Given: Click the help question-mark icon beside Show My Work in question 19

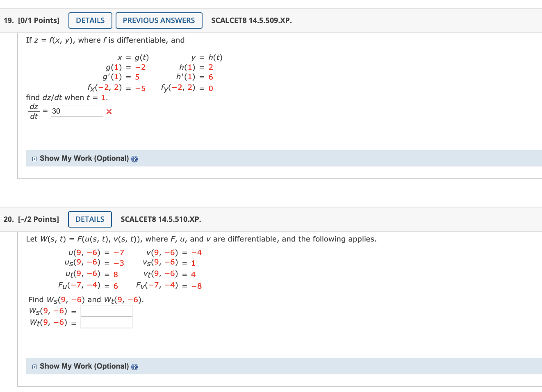Looking at the screenshot, I should tap(134, 159).
